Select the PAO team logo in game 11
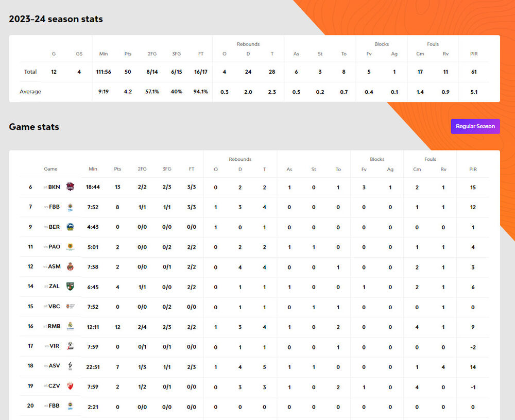The image size is (515, 420). tap(70, 247)
